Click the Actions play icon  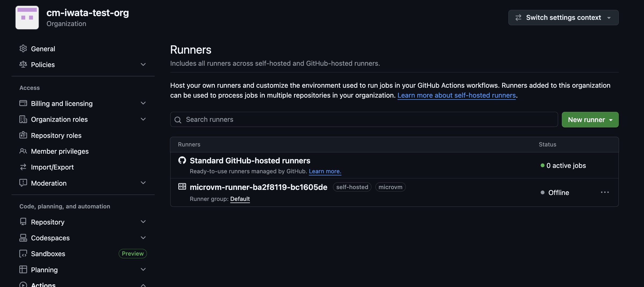(23, 284)
